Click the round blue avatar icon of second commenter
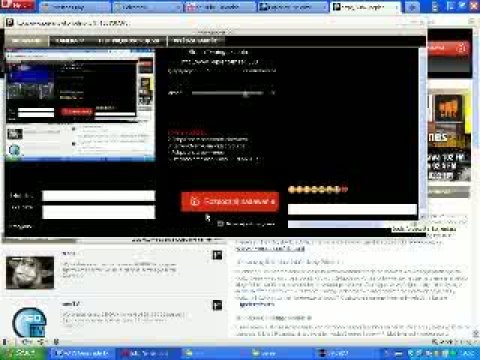The height and width of the screenshot is (360, 480). coord(29,322)
